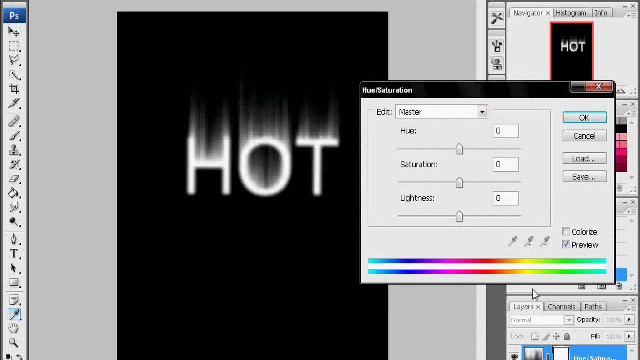Toggle lock image pixels

point(546,336)
